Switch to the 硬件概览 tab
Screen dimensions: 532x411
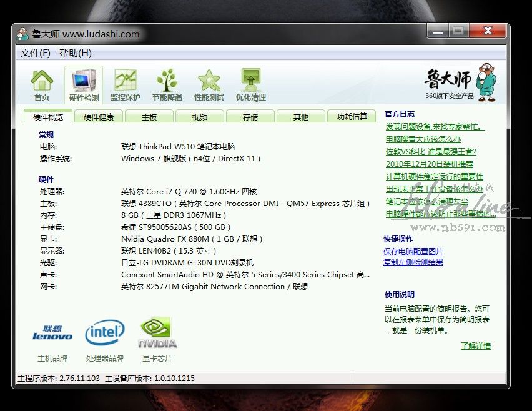48,117
